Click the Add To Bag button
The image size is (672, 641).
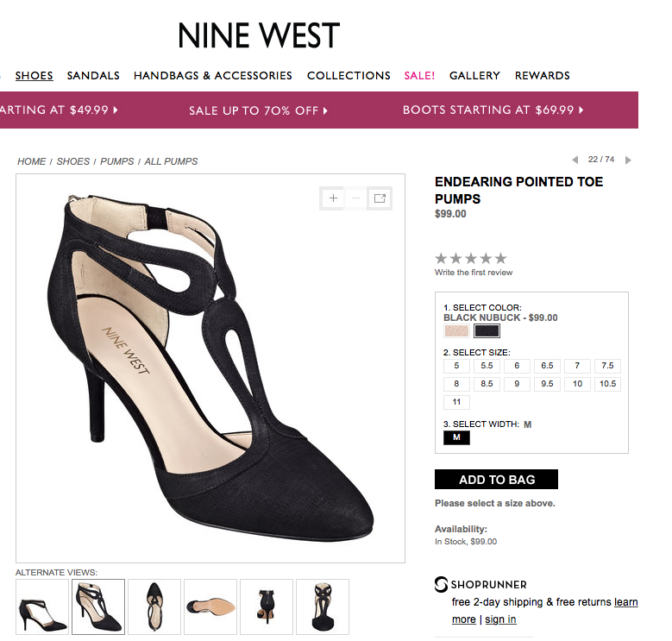pyautogui.click(x=496, y=480)
